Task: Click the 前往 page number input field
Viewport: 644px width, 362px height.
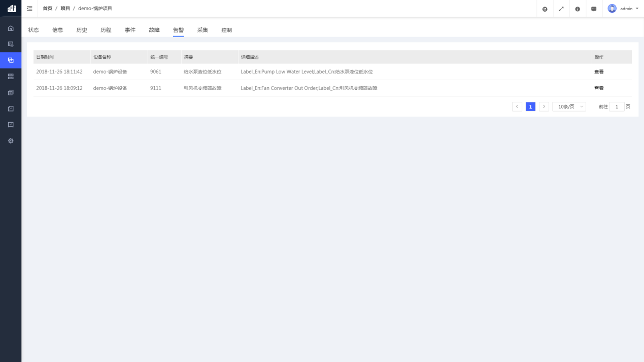Action: 617,107
